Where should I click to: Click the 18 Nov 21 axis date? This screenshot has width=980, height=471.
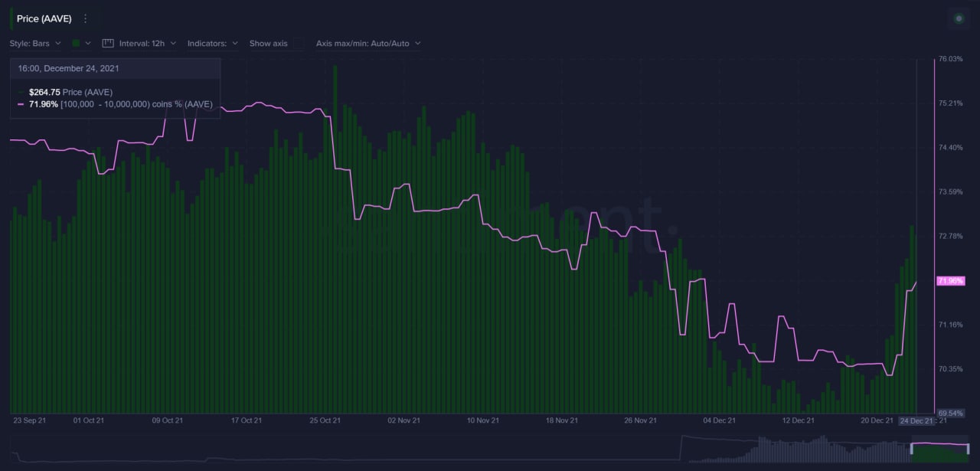562,420
